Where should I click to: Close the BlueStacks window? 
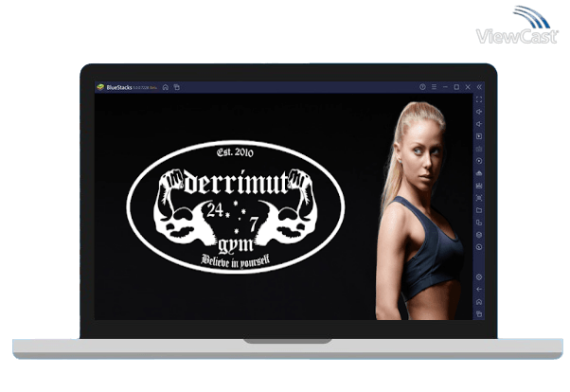click(x=468, y=87)
